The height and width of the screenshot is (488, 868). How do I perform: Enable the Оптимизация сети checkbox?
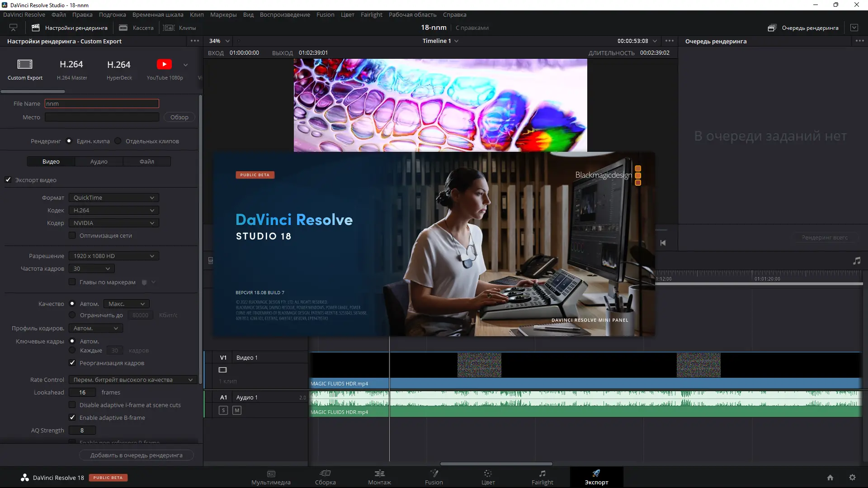72,235
